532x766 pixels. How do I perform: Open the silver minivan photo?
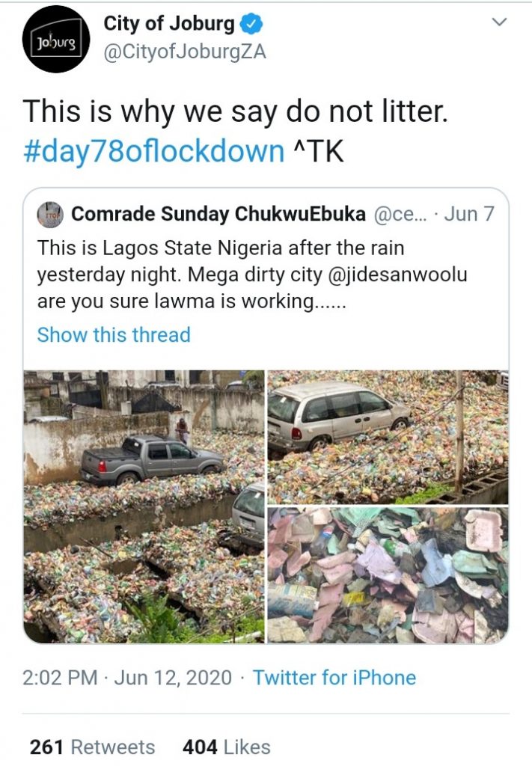[388, 437]
